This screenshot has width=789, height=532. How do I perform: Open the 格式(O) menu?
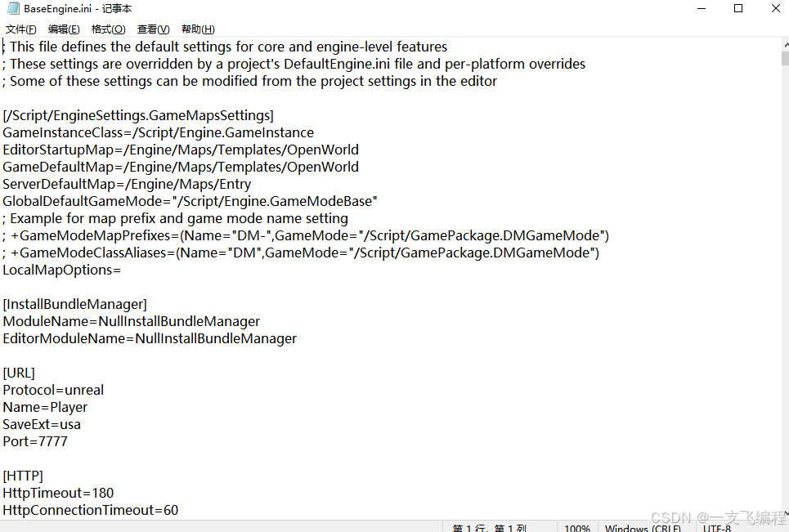108,29
